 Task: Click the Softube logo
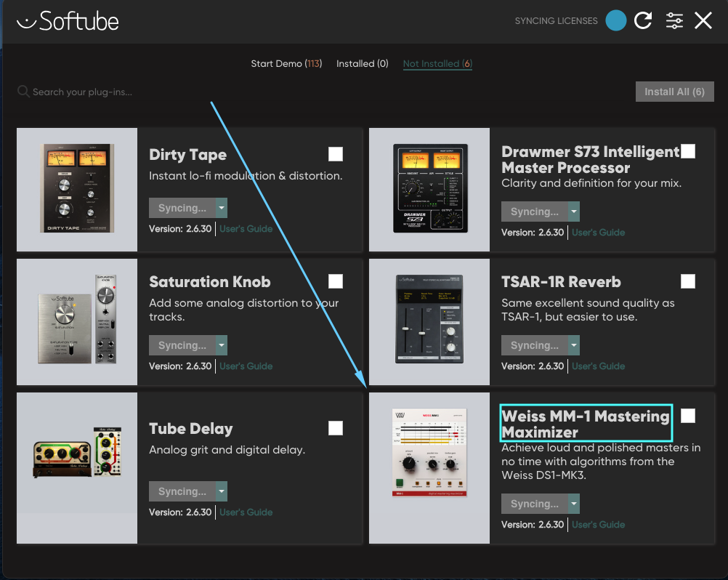[x=67, y=20]
